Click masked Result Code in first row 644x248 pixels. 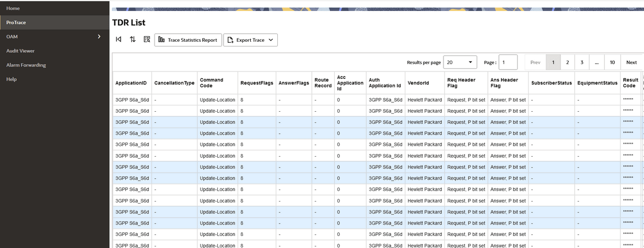(x=628, y=99)
